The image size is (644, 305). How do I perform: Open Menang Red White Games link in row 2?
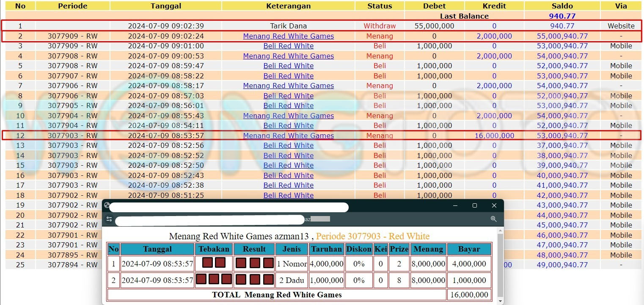(x=288, y=36)
